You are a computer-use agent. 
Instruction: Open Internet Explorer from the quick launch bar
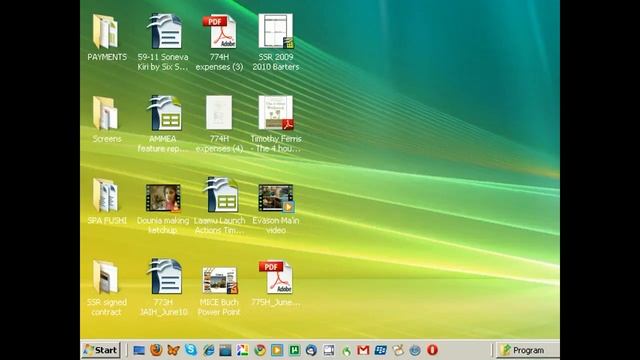[208, 350]
